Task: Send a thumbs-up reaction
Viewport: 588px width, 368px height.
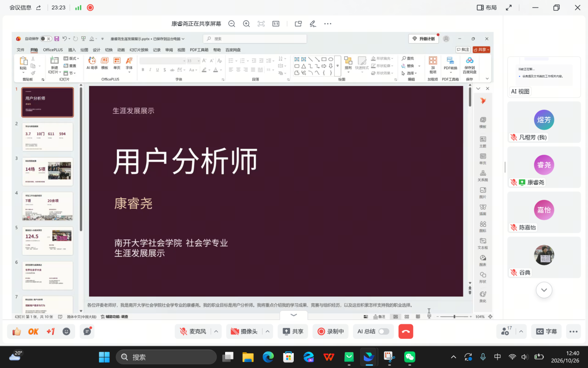Action: [x=17, y=331]
